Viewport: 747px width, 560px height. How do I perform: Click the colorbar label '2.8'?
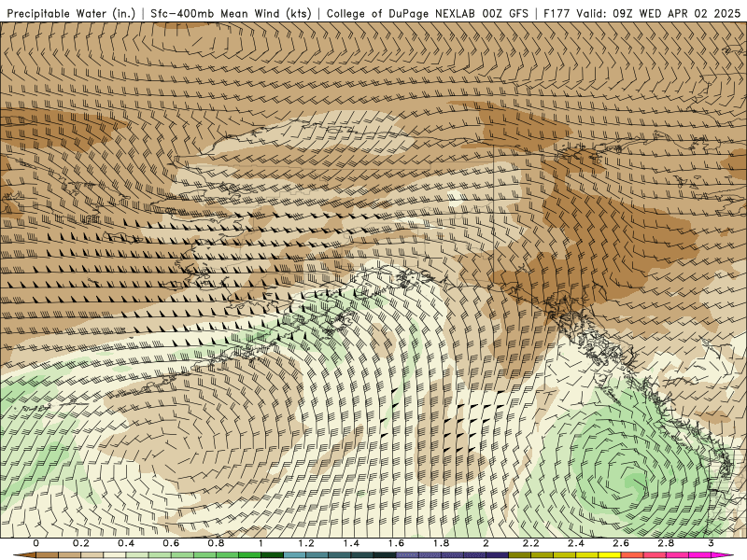click(666, 543)
